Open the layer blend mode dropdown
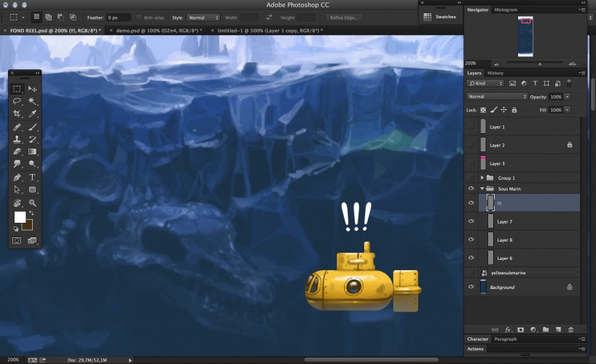This screenshot has height=364, width=596. (497, 97)
